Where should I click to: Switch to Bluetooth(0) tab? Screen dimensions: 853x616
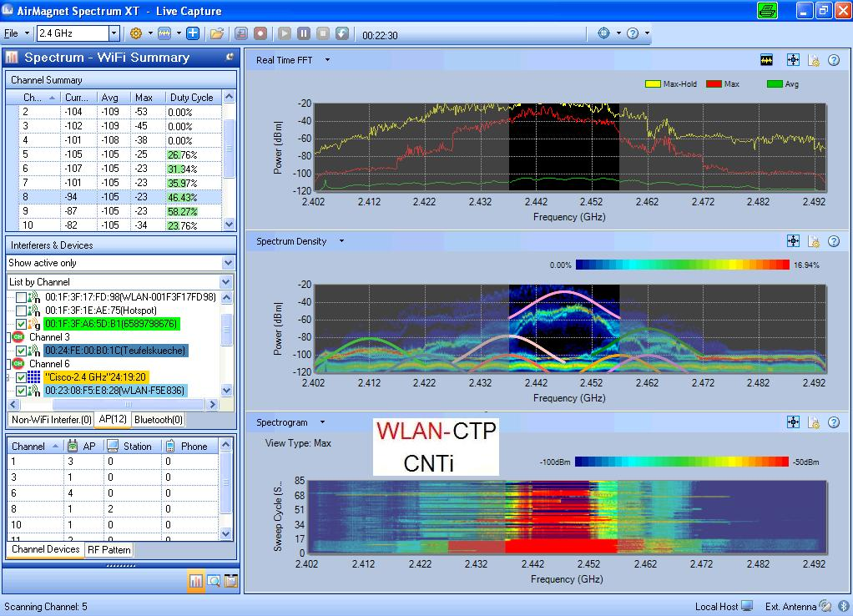coord(159,420)
